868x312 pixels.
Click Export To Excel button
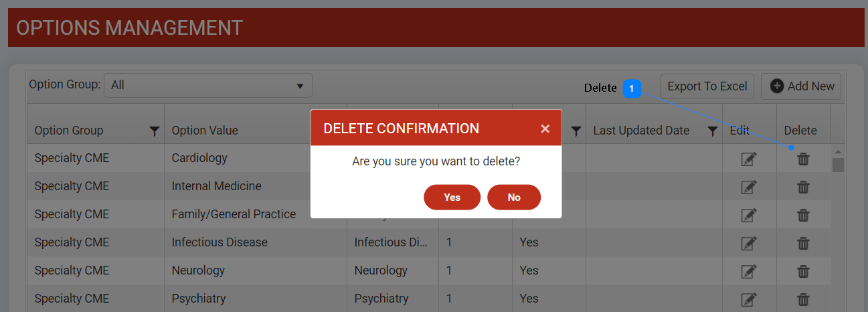(707, 86)
